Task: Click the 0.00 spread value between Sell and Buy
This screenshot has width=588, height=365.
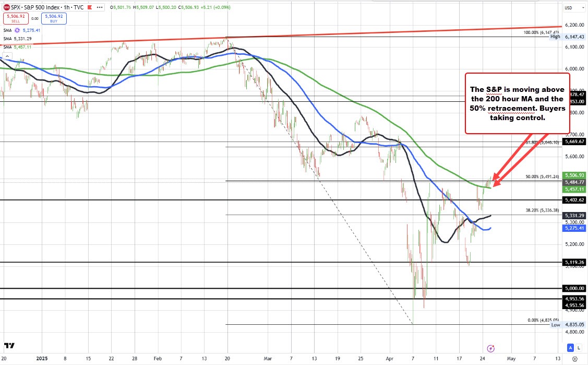Action: pos(34,18)
